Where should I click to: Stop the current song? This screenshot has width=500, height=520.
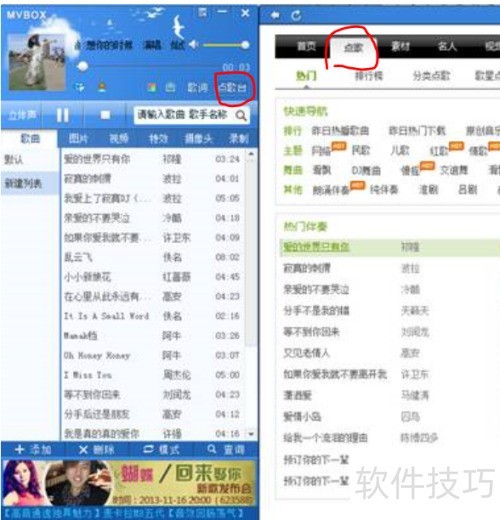pos(105,115)
